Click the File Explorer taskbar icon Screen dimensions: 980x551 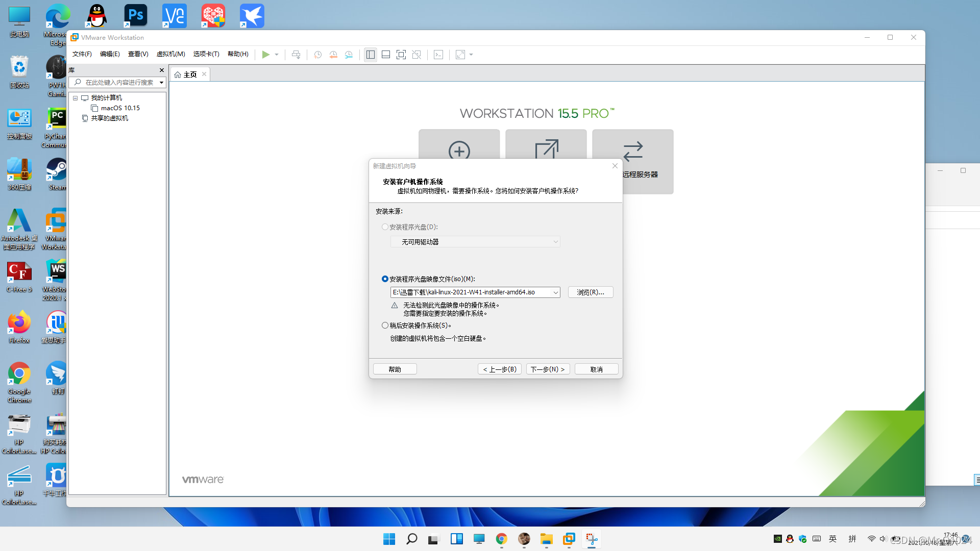click(547, 539)
